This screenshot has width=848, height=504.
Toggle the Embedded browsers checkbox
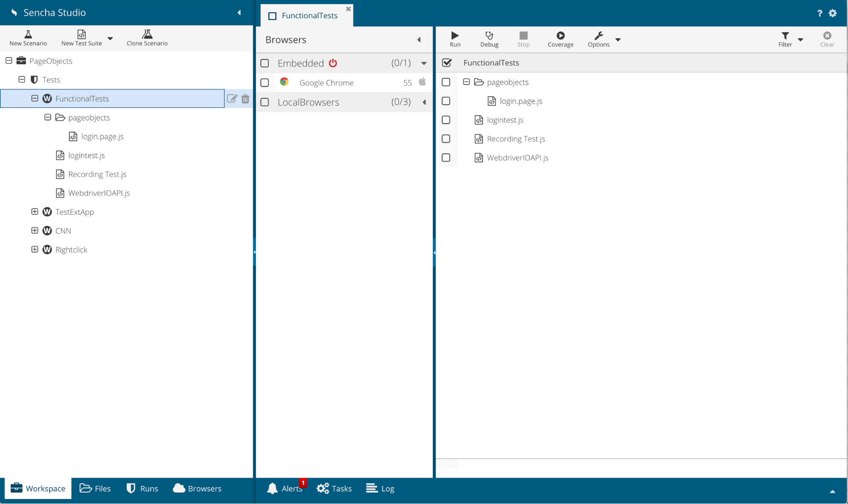point(265,63)
